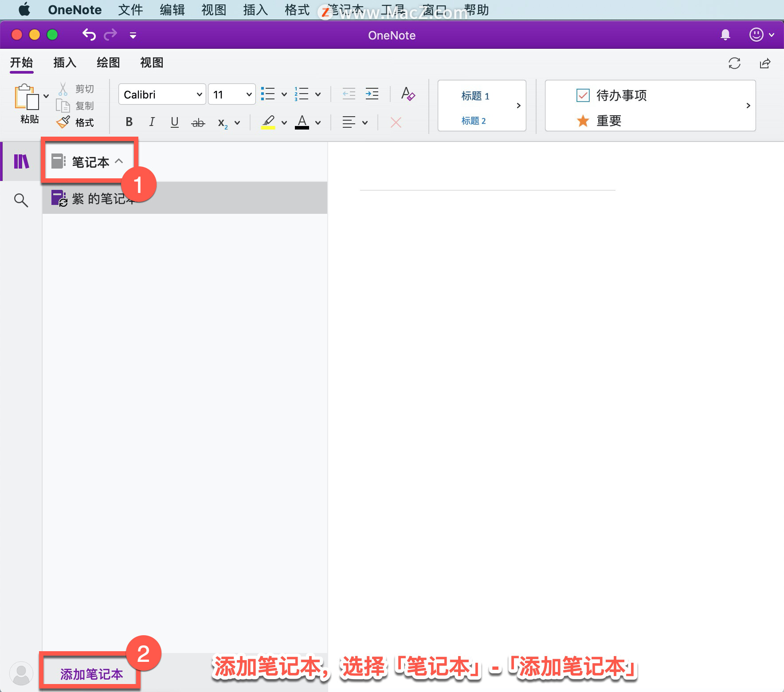Viewport: 784px width, 692px height.
Task: Open numbered list style dropdown
Action: (x=318, y=94)
